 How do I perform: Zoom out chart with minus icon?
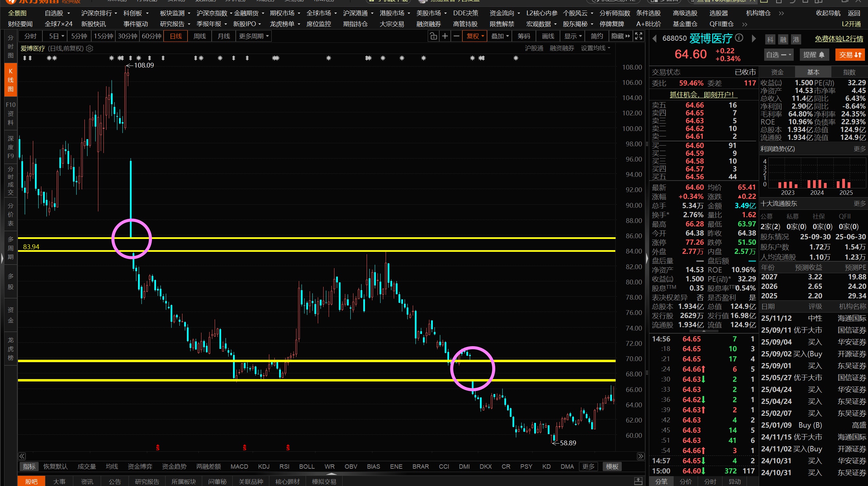457,36
